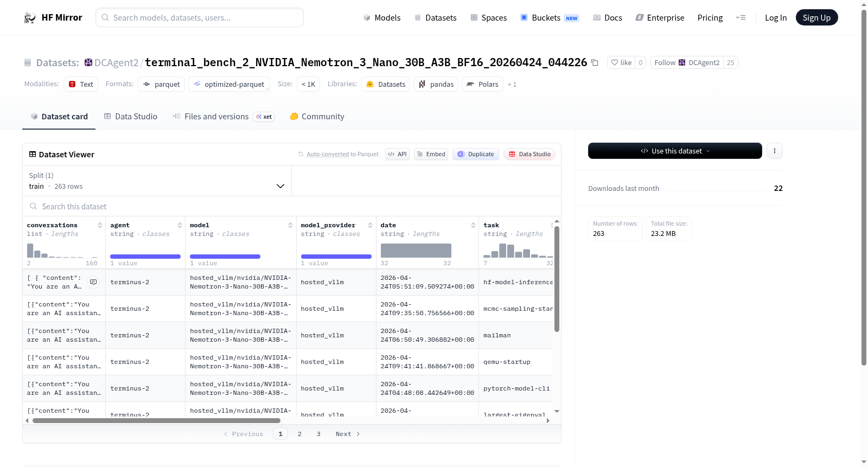Expand the Use this dataset dropdown
The height and width of the screenshot is (467, 868).
pos(675,151)
